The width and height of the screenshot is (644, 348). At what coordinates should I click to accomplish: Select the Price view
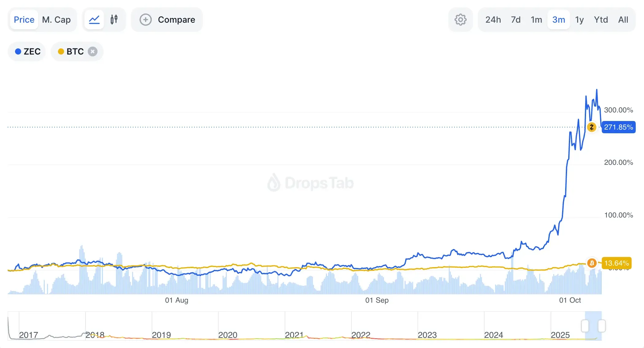[x=24, y=19]
